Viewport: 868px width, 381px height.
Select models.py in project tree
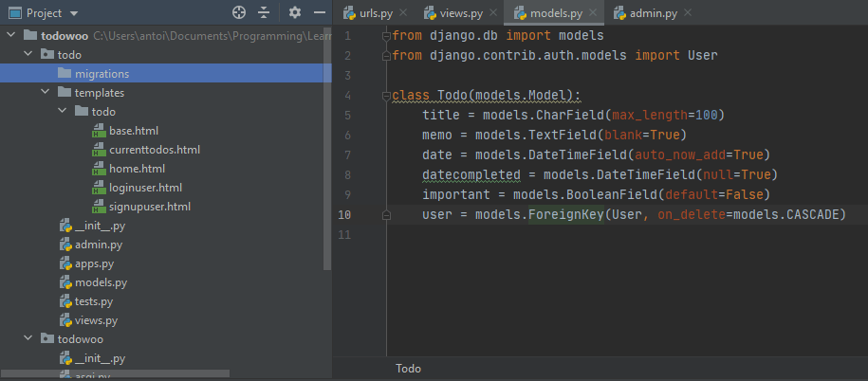(x=102, y=282)
